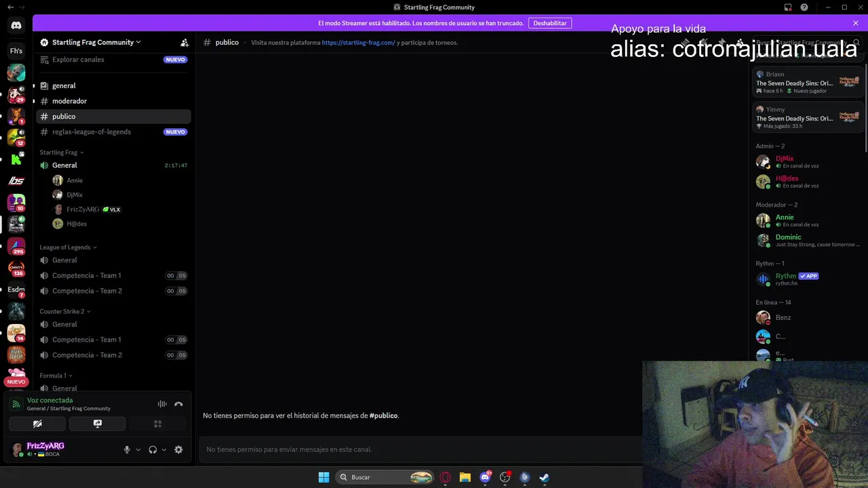Open reglas-league-of-legends channel
The image size is (868, 488).
point(113,131)
